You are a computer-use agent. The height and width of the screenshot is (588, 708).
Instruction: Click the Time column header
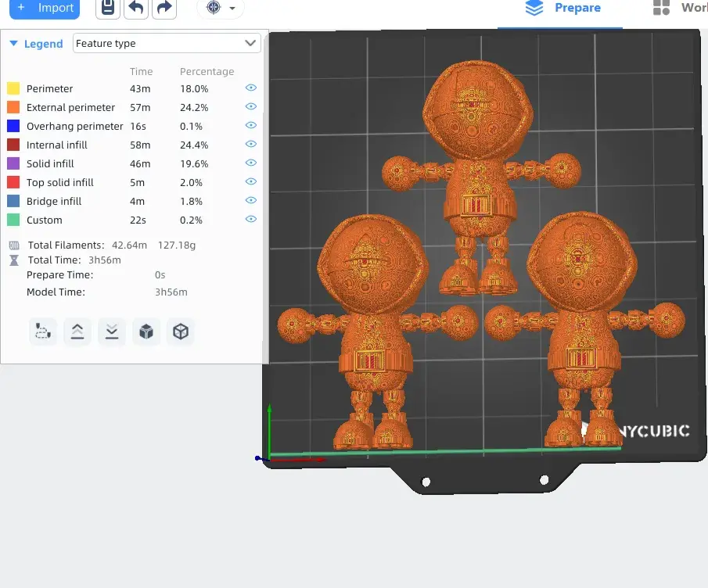[142, 71]
